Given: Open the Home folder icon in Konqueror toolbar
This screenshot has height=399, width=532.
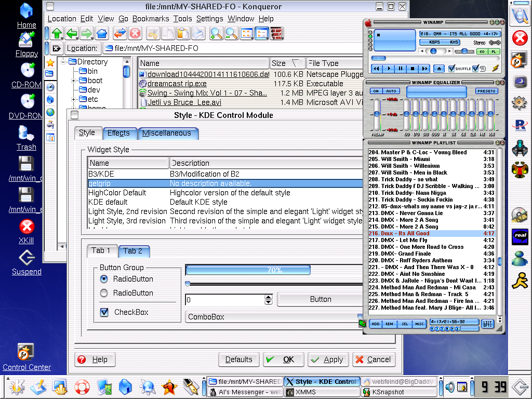Looking at the screenshot, I should (102, 34).
